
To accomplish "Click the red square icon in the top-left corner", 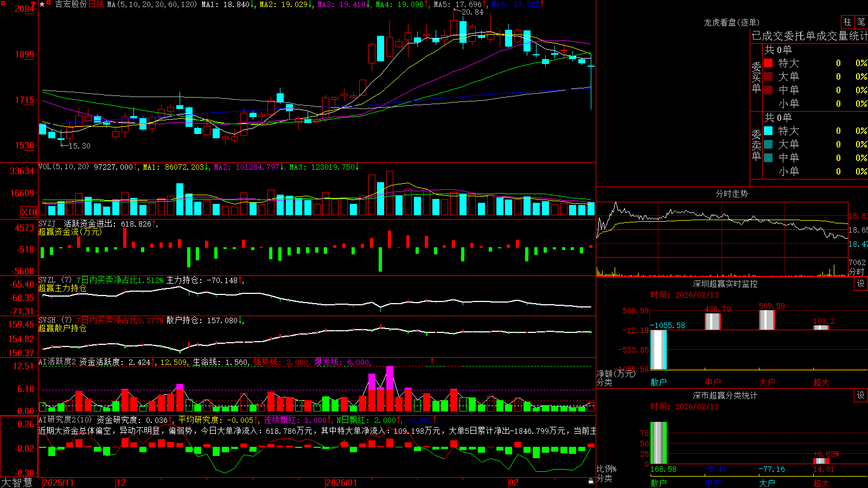I will (3, 3).
